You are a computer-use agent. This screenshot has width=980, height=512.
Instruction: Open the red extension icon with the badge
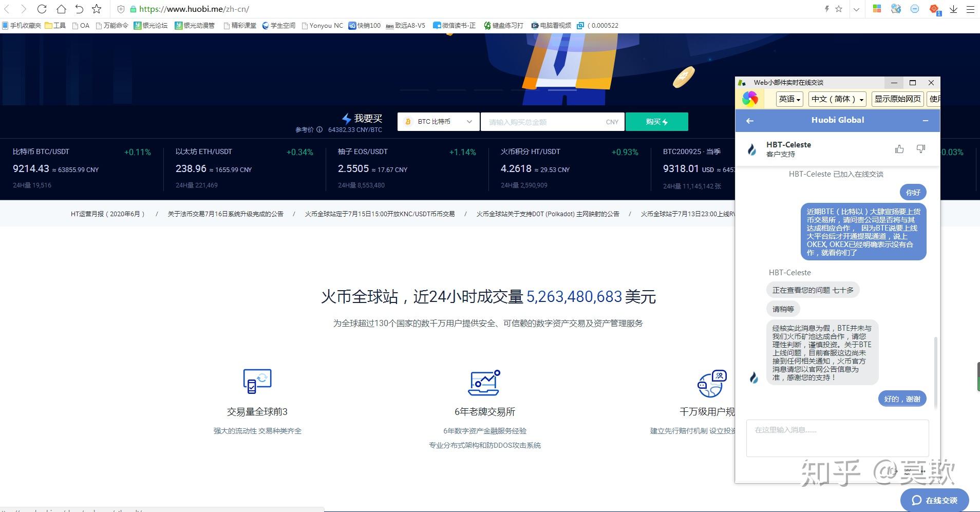934,9
